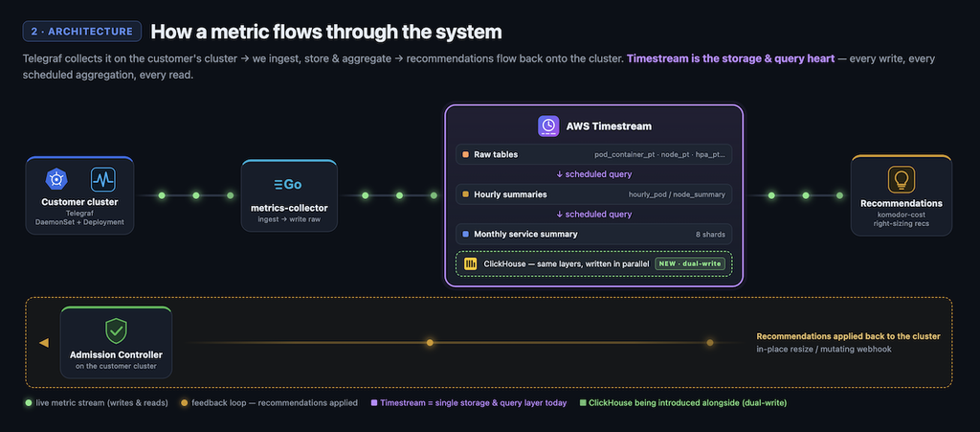Click '8 shards' text

(711, 235)
